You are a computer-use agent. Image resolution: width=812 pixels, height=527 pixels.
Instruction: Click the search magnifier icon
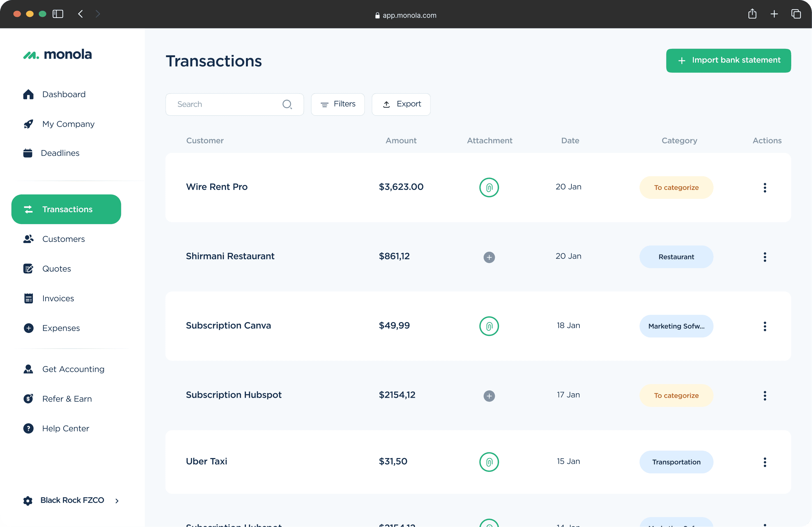[287, 104]
